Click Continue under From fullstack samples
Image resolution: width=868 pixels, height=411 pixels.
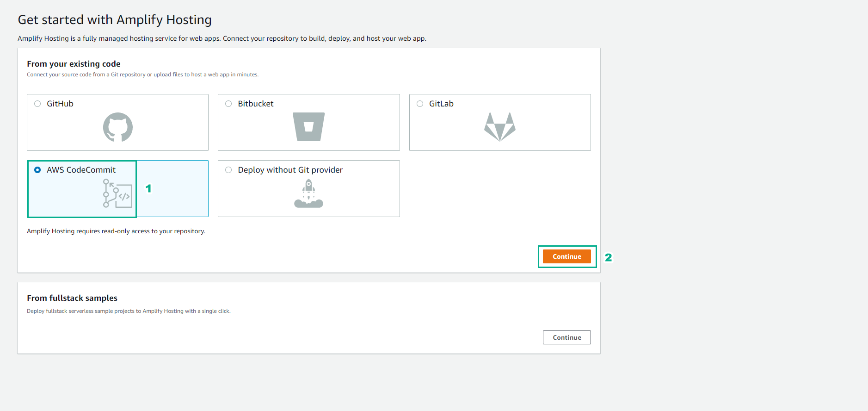click(x=567, y=337)
